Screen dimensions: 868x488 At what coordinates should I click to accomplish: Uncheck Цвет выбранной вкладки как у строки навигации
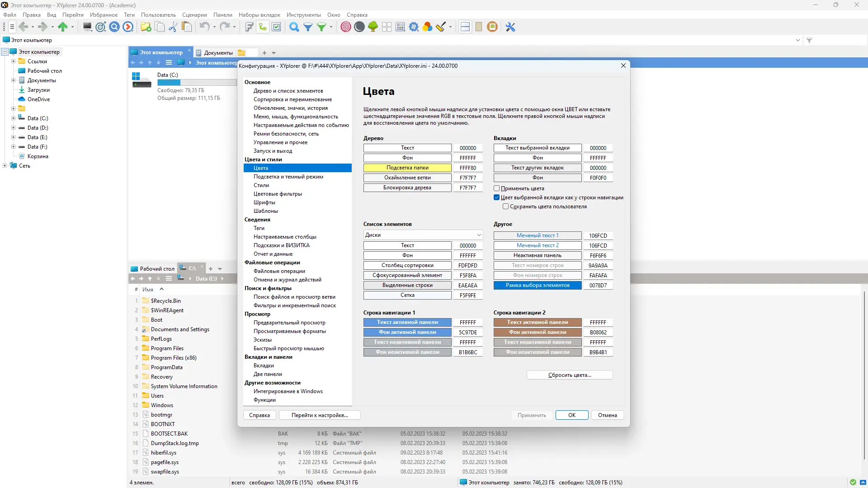tap(497, 197)
